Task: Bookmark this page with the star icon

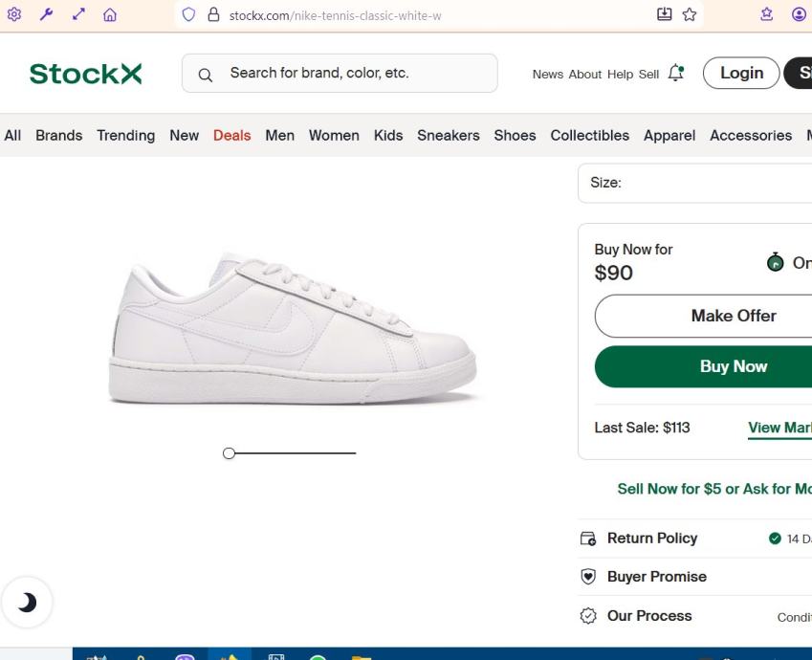Action: coord(689,14)
